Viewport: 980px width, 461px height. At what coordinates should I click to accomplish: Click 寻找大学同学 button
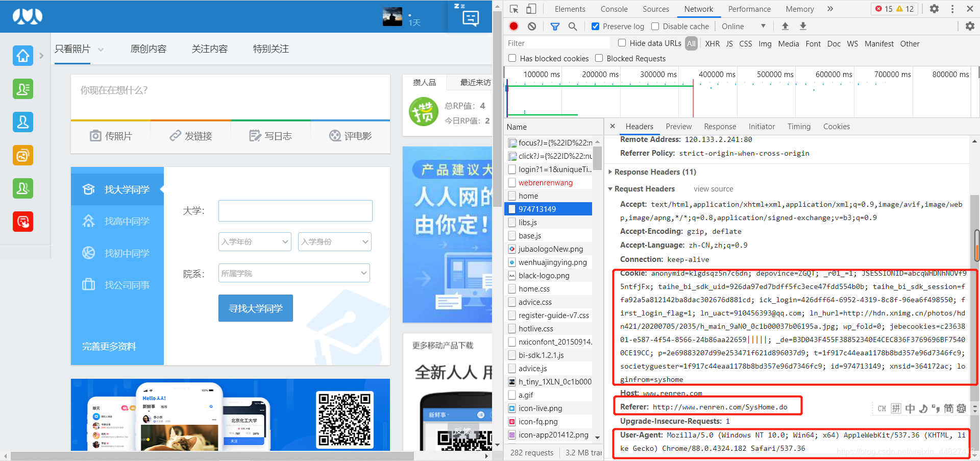[x=256, y=308]
